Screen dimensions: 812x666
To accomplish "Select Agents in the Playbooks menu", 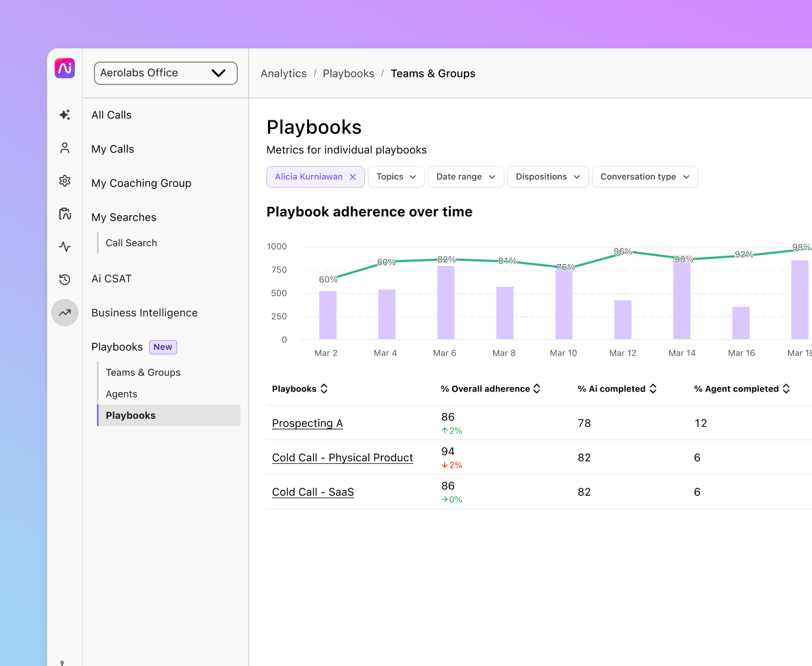I will pos(121,393).
